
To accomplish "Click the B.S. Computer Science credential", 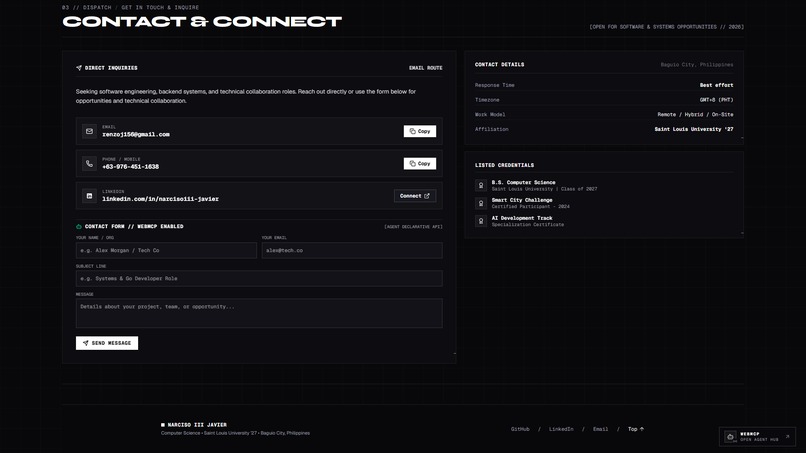I will tap(523, 183).
